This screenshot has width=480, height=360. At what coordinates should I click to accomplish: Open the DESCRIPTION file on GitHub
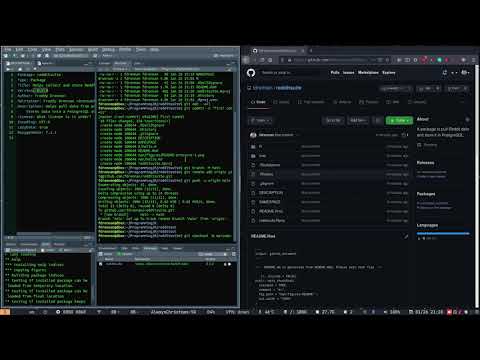[271, 193]
